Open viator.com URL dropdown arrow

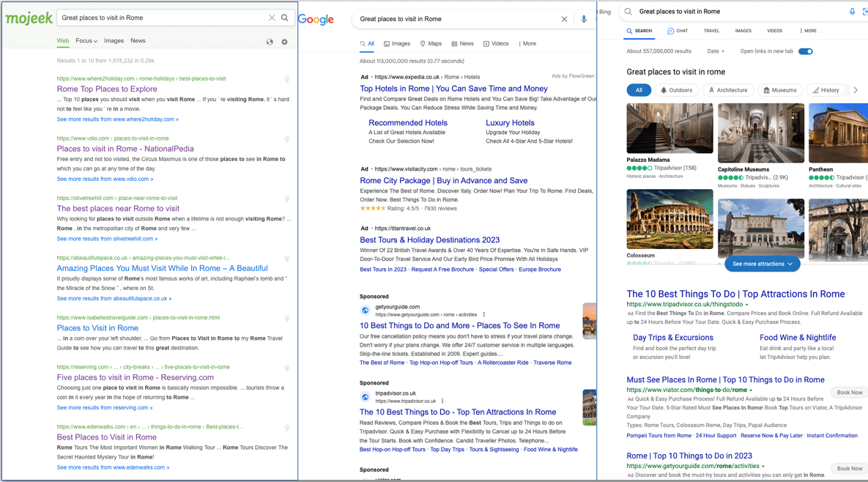[x=751, y=390]
